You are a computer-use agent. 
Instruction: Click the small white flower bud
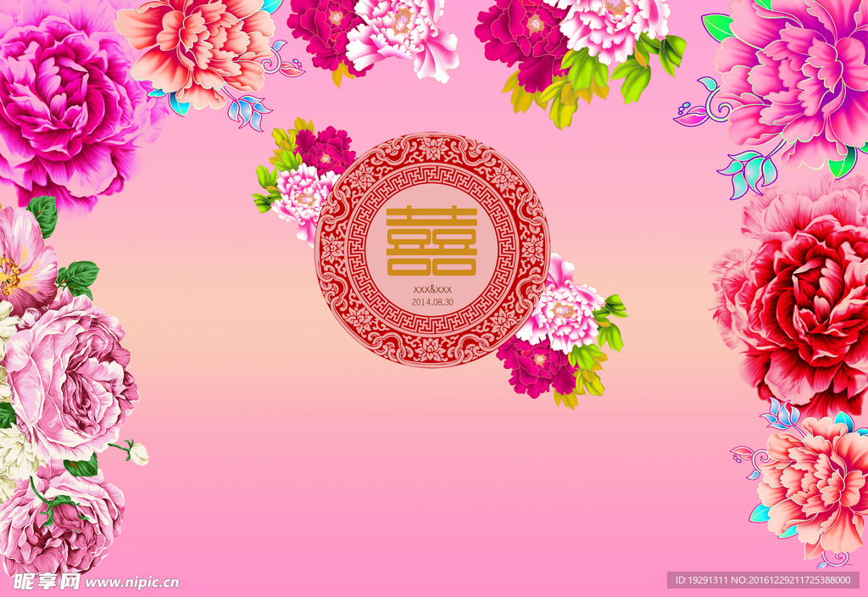point(138,453)
